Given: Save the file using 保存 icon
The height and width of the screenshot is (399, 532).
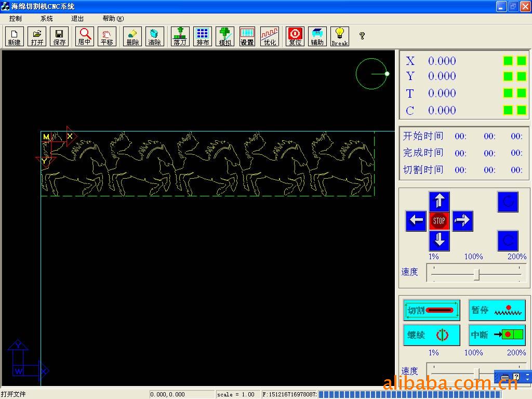Looking at the screenshot, I should click(x=59, y=36).
